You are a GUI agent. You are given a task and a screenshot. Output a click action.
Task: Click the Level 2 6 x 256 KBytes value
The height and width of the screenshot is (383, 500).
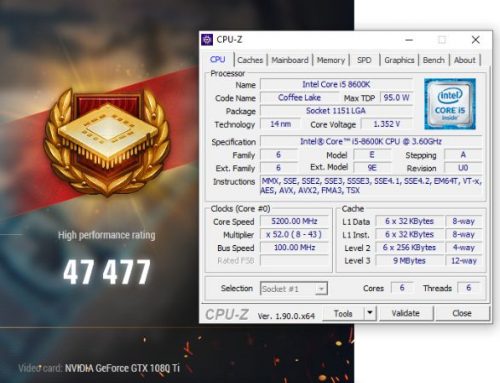tap(410, 247)
